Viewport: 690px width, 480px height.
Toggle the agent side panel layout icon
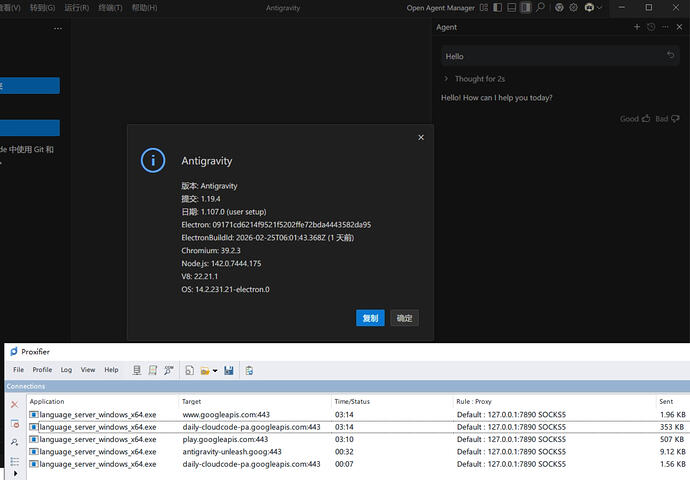[x=526, y=7]
